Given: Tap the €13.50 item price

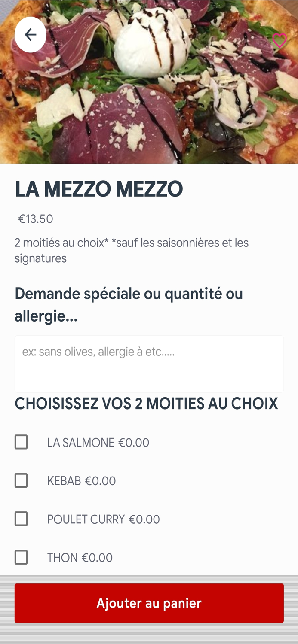Looking at the screenshot, I should click(x=36, y=219).
